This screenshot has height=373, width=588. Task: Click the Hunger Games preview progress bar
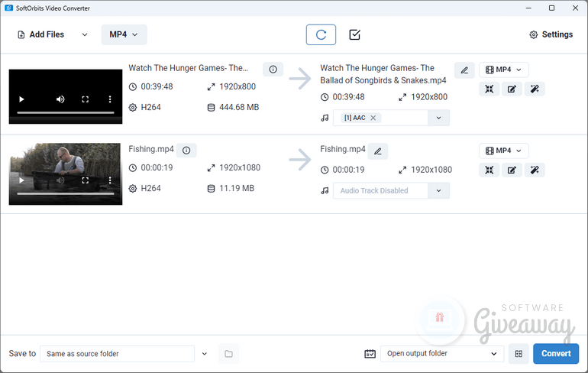pos(66,112)
